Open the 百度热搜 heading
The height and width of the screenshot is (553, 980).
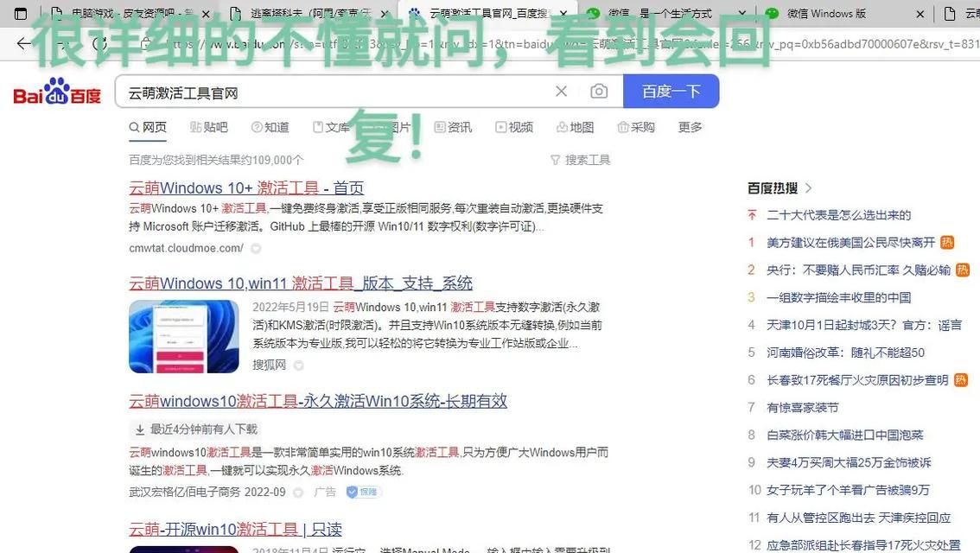pos(773,188)
